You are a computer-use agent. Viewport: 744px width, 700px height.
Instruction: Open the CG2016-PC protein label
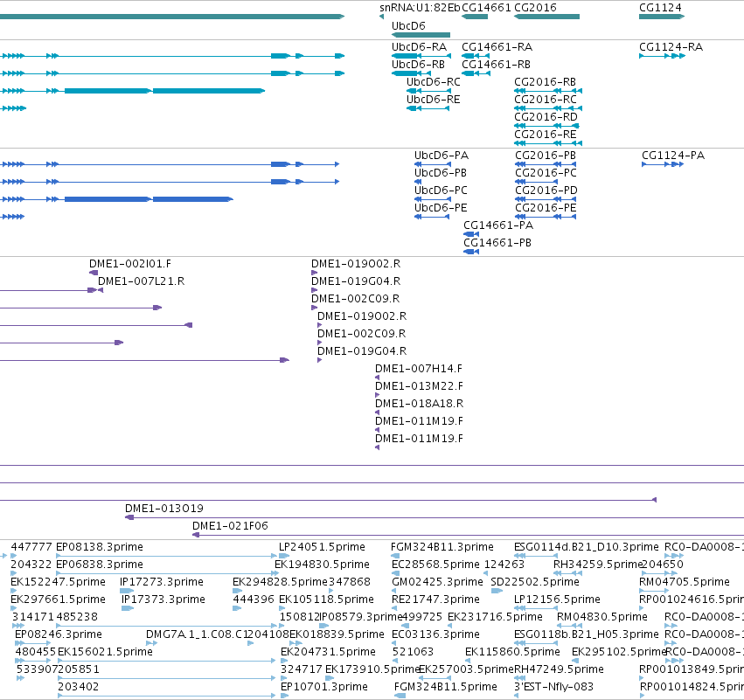[546, 173]
